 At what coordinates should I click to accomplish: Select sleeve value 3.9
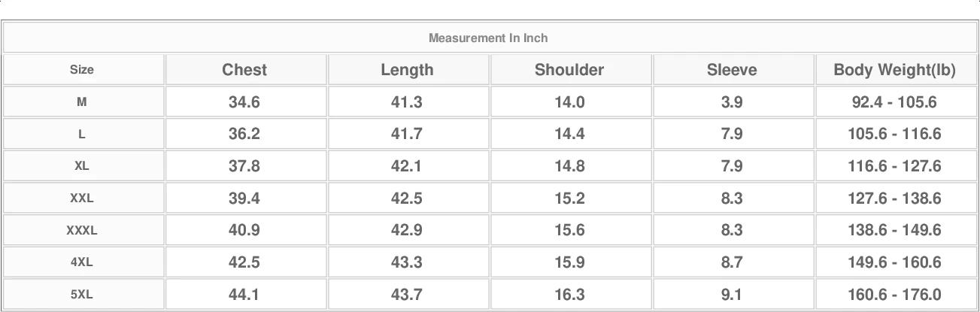tap(732, 102)
